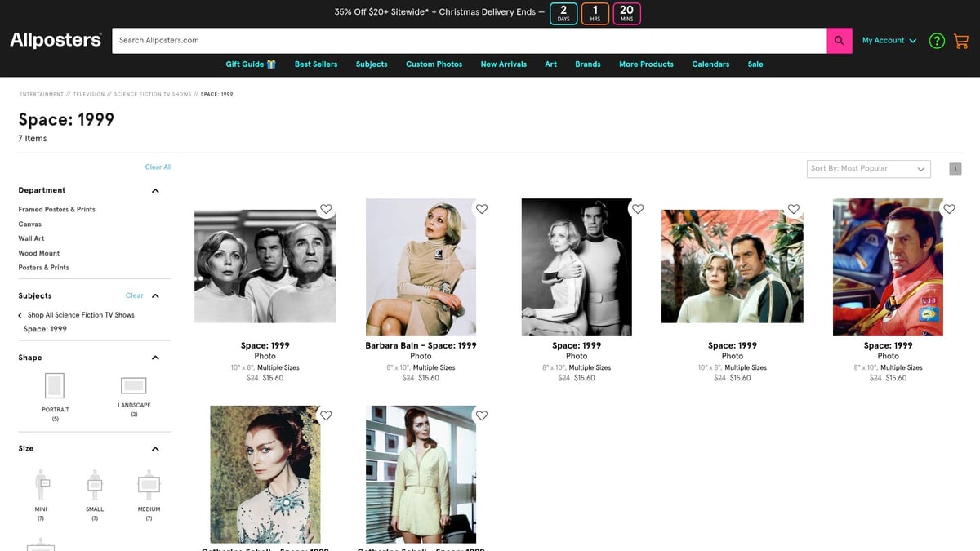This screenshot has height=551, width=980.
Task: Click the green help question mark icon
Action: click(x=937, y=41)
